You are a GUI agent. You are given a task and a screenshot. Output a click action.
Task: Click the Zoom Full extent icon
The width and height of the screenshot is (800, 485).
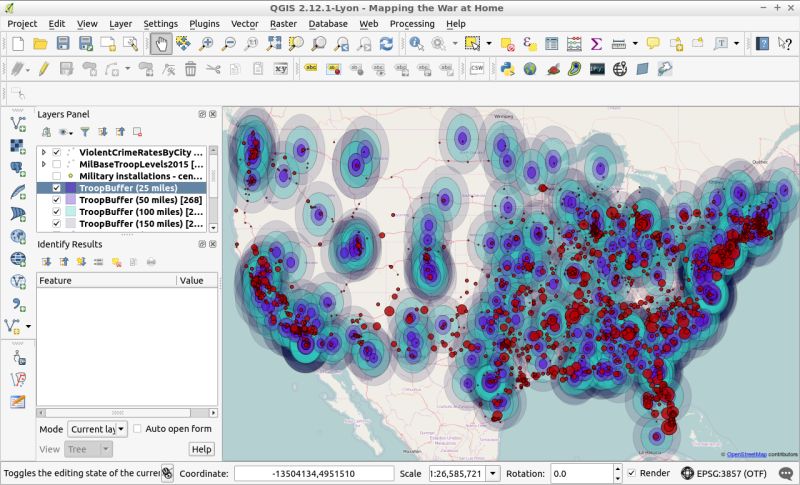[x=274, y=44]
